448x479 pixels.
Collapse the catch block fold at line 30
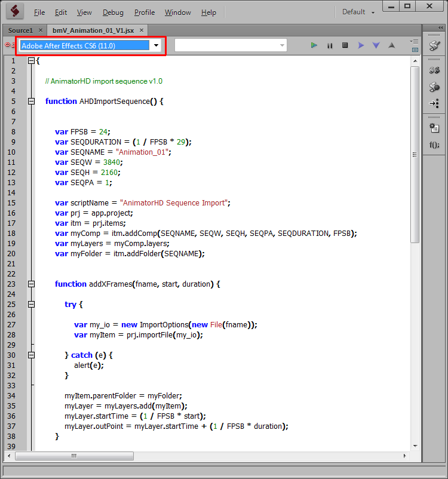point(31,355)
